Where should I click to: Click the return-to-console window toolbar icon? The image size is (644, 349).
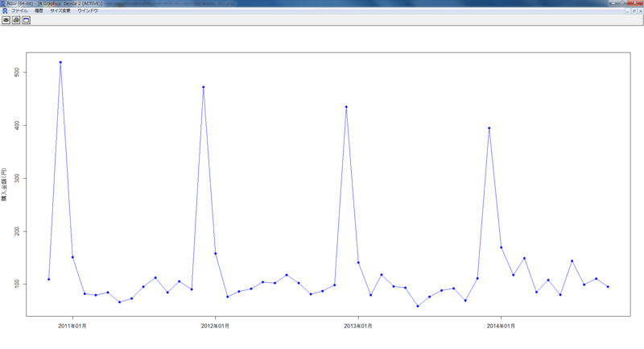point(26,20)
